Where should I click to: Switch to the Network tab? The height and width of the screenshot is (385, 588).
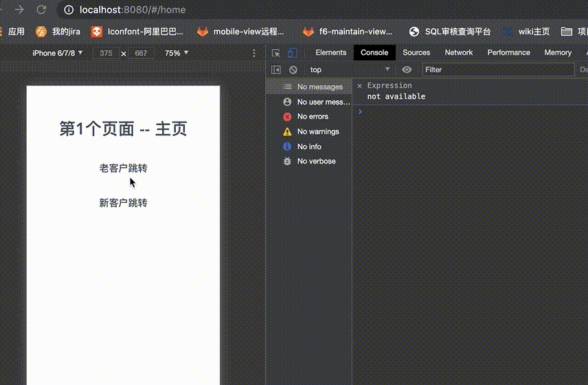[459, 52]
